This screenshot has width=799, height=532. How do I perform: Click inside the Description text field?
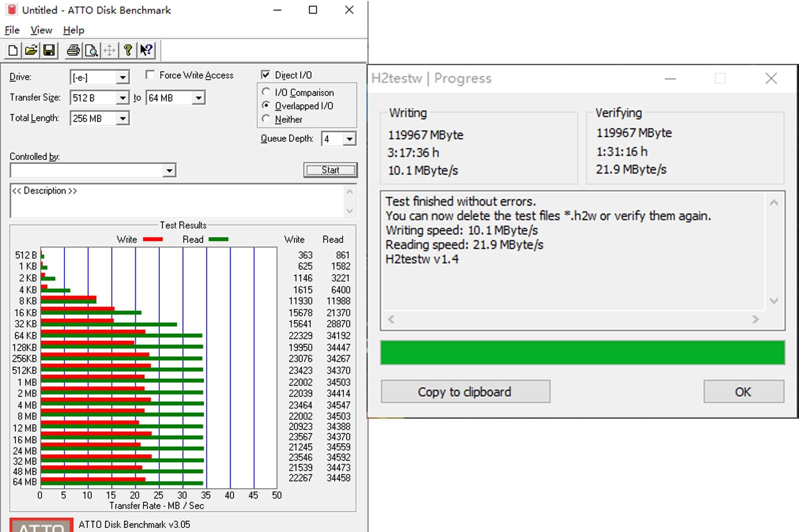[x=177, y=201]
